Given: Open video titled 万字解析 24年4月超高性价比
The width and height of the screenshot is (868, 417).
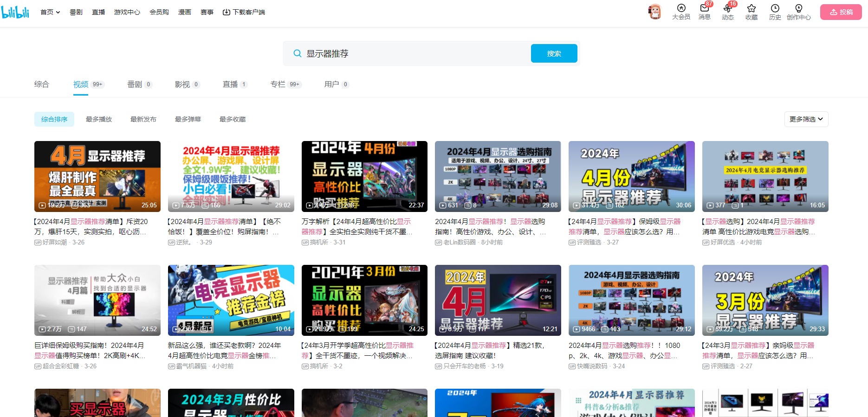Looking at the screenshot, I should tap(357, 226).
